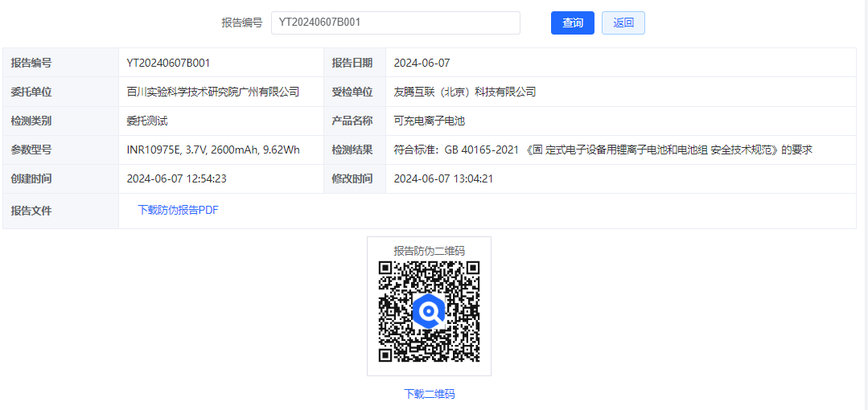Click the 产品名称 label

pos(352,121)
